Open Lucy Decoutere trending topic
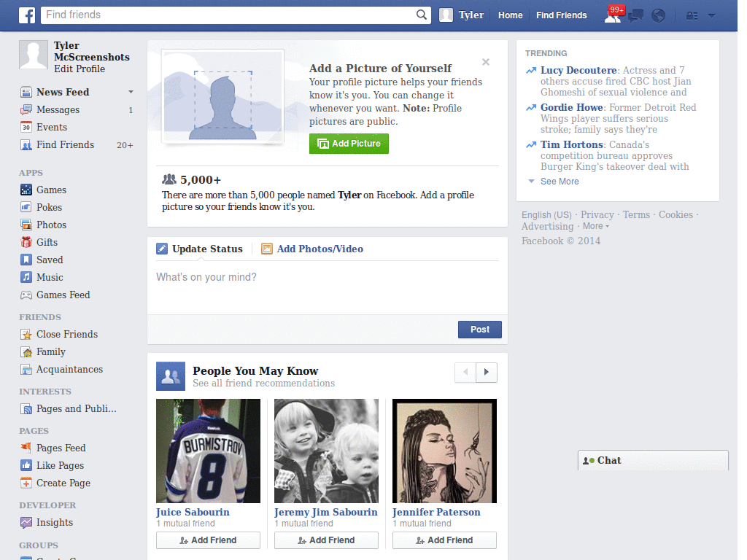This screenshot has height=560, width=747. pyautogui.click(x=578, y=71)
